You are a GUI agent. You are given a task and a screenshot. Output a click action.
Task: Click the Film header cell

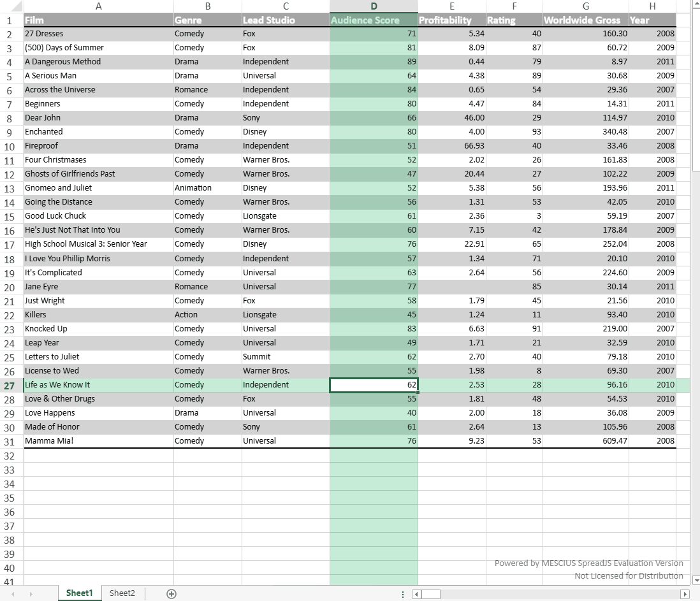[x=99, y=20]
